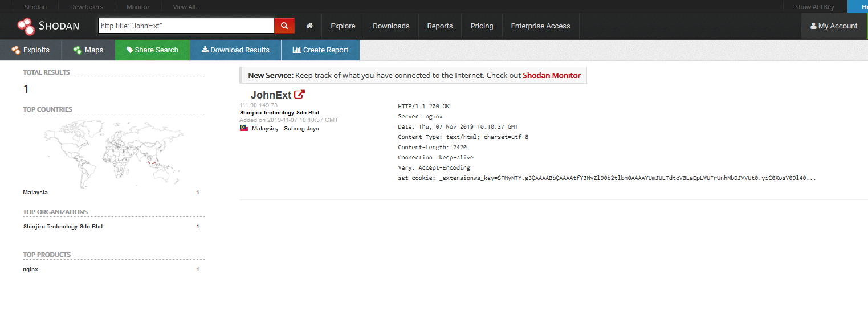This screenshot has width=868, height=319.
Task: Open the Downloads menu item
Action: (x=391, y=26)
